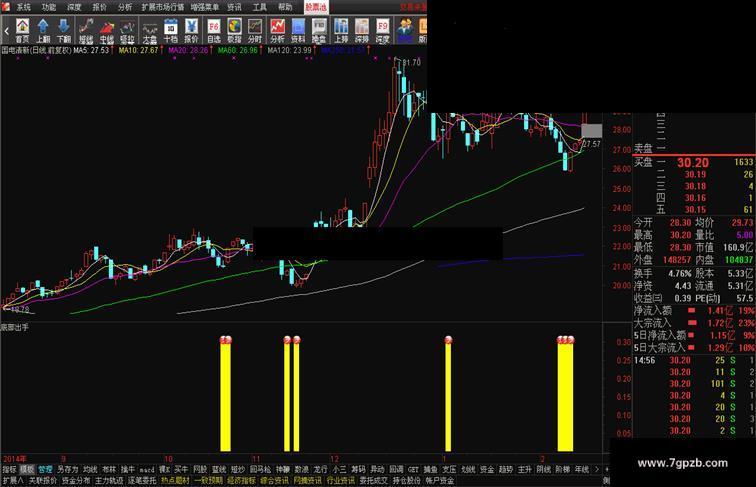Viewport: 756px width, 487px height.
Task: Click the red rising-arrow toolbar icon
Action: (107, 30)
